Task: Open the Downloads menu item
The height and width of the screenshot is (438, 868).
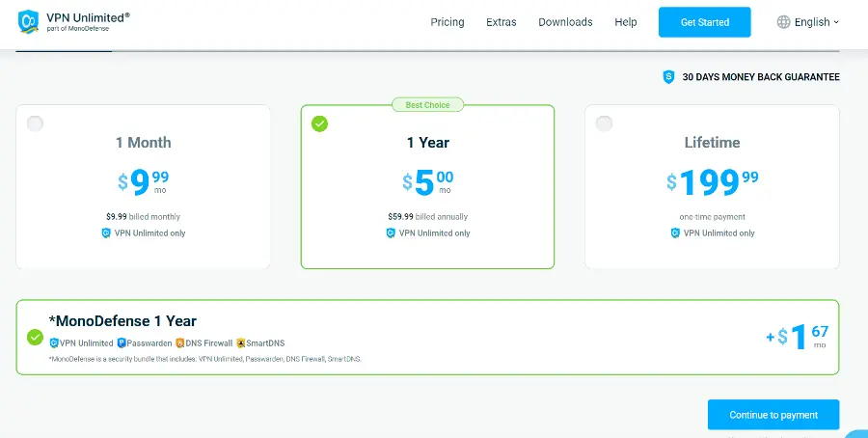Action: click(x=565, y=22)
